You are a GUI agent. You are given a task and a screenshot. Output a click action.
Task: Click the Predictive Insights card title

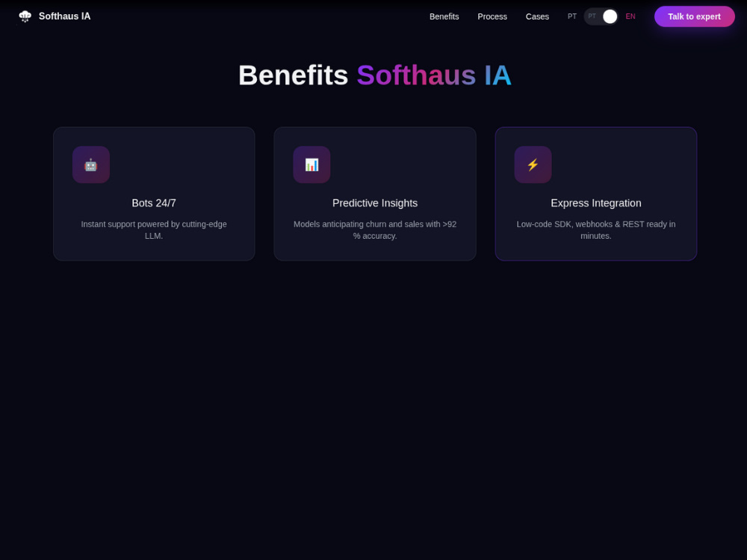(x=375, y=203)
